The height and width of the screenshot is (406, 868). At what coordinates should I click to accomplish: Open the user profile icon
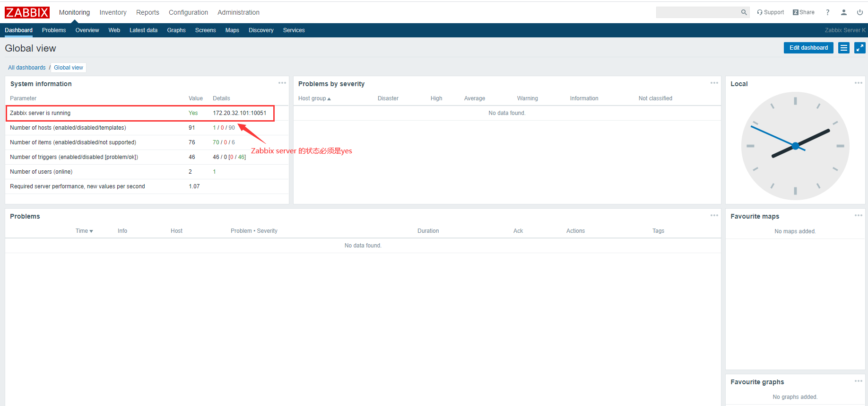pyautogui.click(x=844, y=12)
